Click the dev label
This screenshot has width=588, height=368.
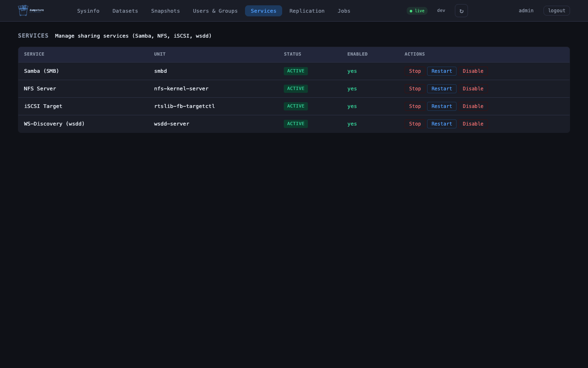tap(441, 11)
